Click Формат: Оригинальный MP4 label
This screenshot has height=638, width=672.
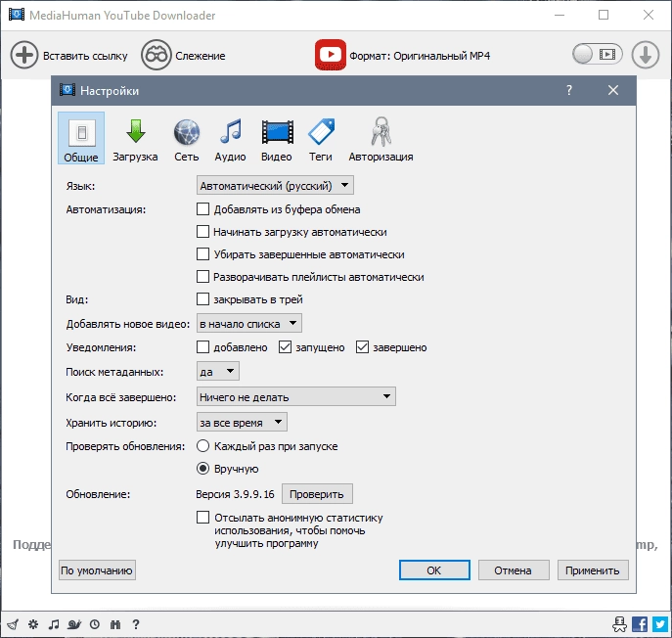pyautogui.click(x=420, y=56)
